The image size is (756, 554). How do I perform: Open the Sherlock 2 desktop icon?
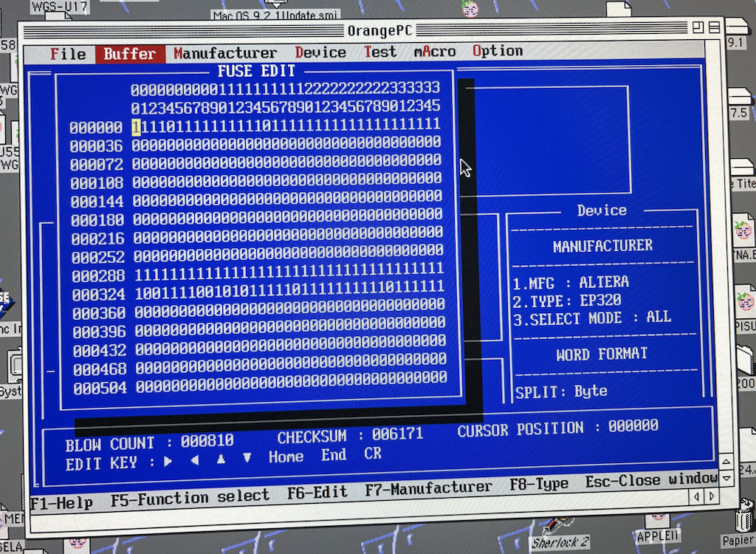(x=560, y=532)
